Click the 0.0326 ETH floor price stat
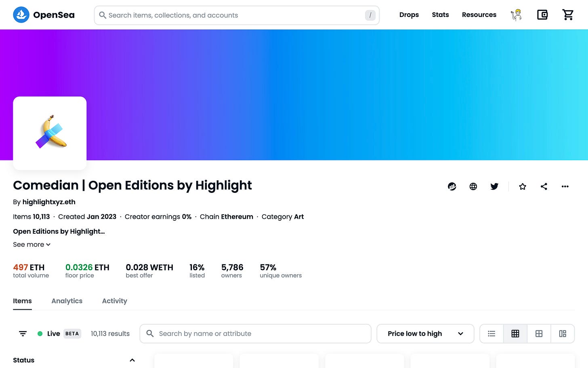 [87, 271]
